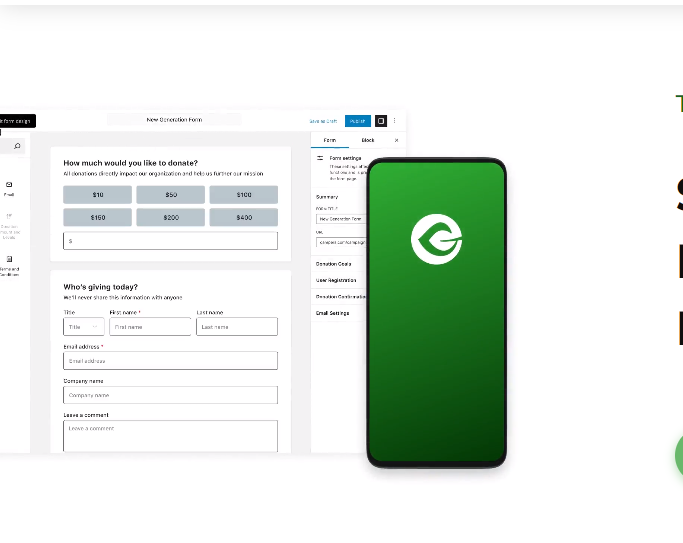Viewport: 683px width, 543px height.
Task: Select the Donation Amount and Levels block icon
Action: [x=9, y=216]
